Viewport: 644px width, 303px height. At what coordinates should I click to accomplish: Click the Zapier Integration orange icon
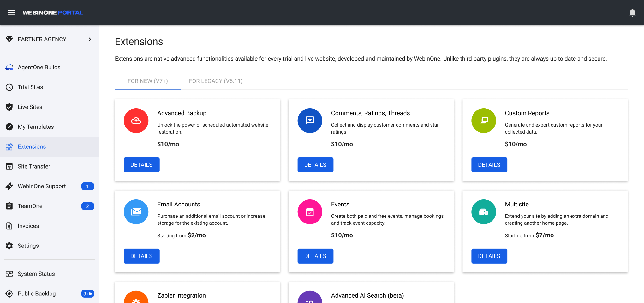136,297
